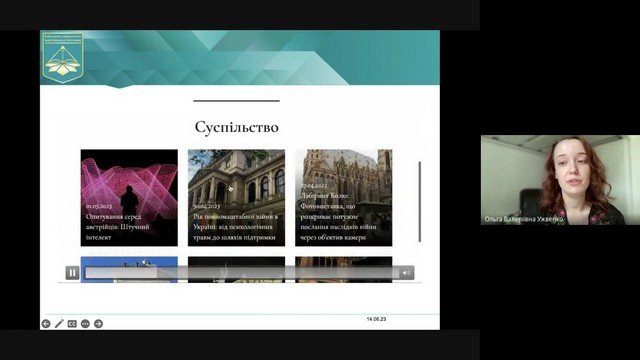Click the video progress bar
Viewport: 640px width, 360px height.
[x=242, y=273]
